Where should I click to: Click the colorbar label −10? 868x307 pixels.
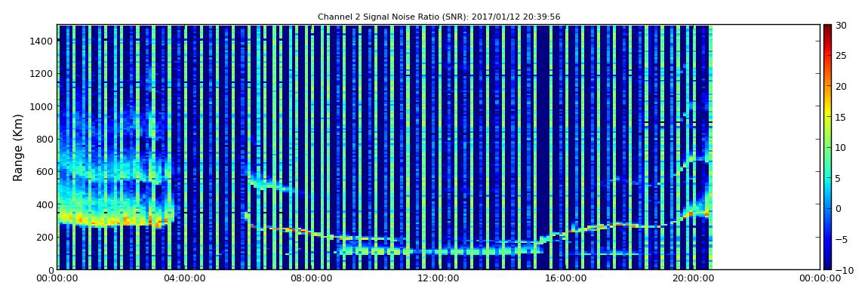[x=844, y=269]
